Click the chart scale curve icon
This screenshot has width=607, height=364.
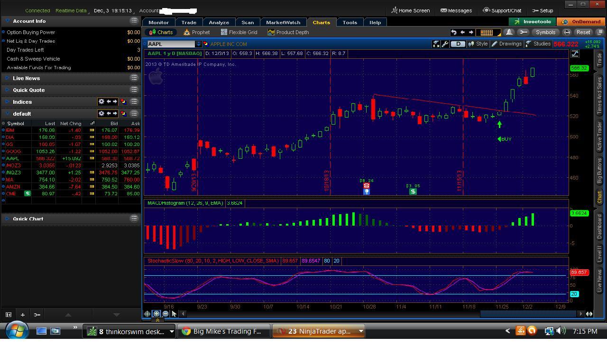tap(575, 54)
